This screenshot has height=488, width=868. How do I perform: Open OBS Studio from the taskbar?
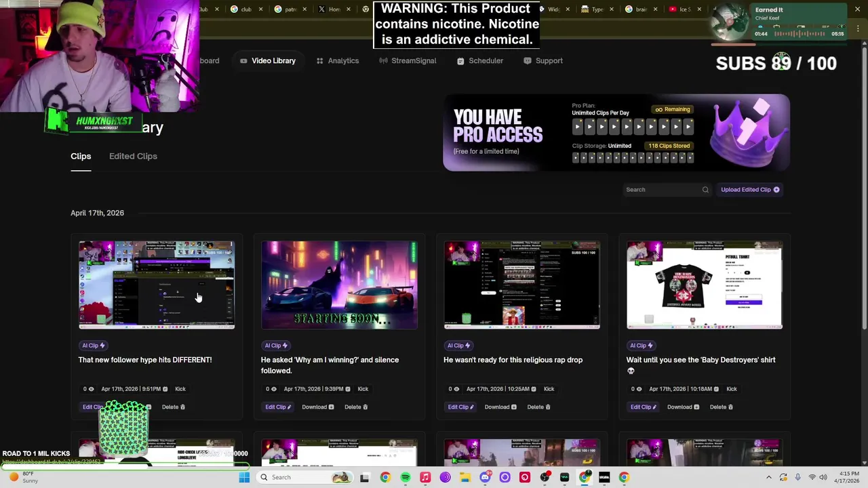point(545,477)
